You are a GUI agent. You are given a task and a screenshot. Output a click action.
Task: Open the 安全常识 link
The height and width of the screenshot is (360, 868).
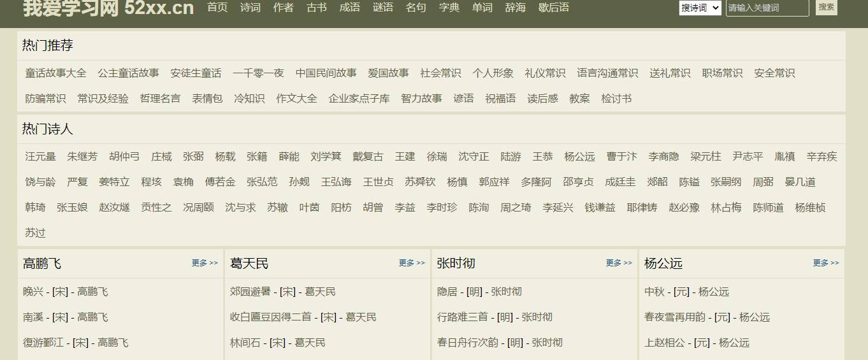(x=775, y=73)
